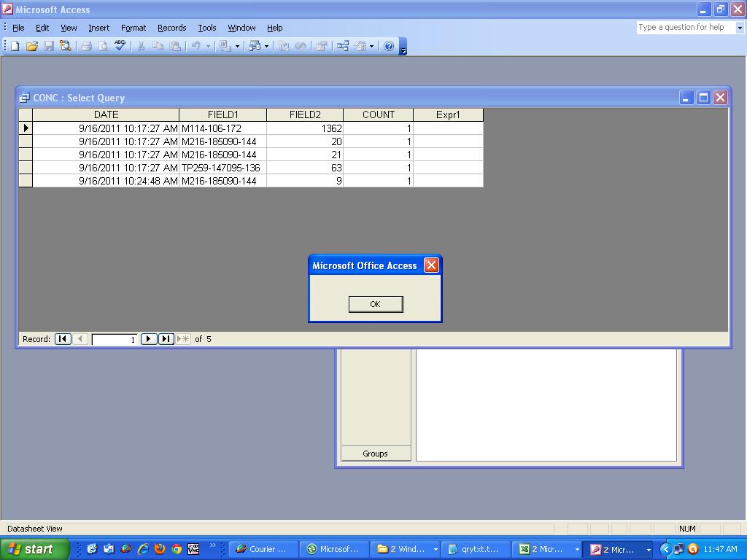Screen dimensions: 747x560
Task: Click the previous record navigation button
Action: [80, 339]
